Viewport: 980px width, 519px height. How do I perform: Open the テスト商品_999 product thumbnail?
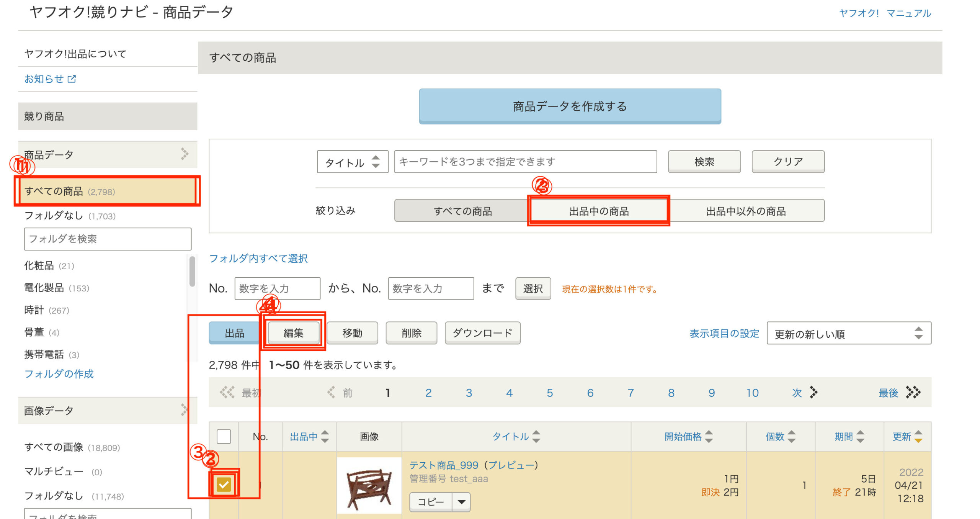369,486
